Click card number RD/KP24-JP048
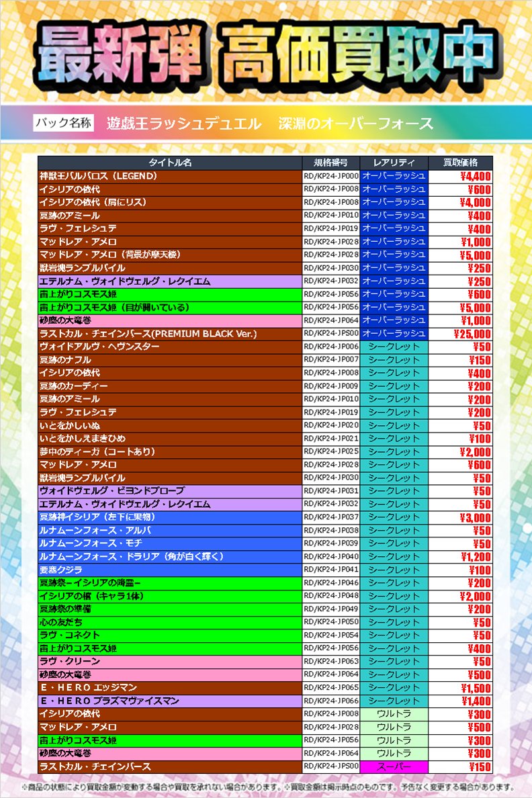 click(331, 596)
